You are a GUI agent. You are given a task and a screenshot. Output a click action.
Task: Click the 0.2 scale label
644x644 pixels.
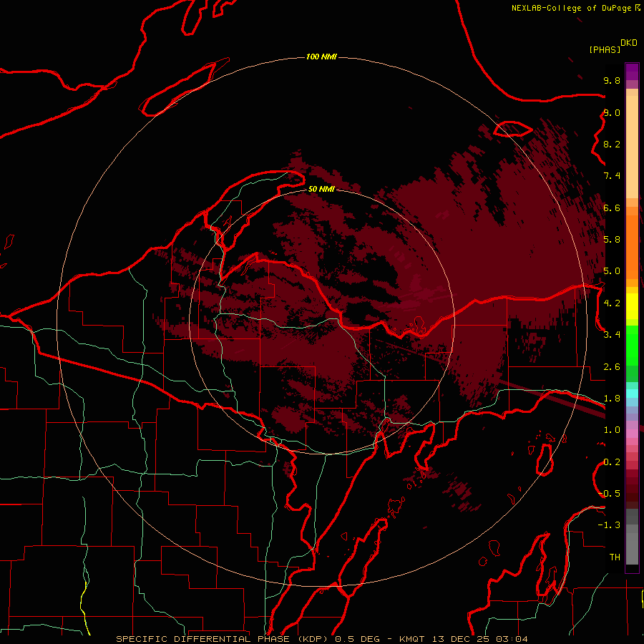click(x=612, y=462)
